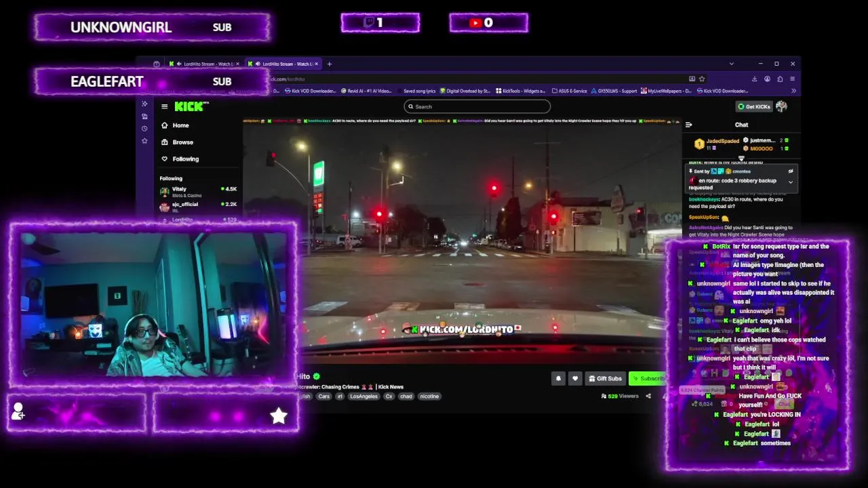Click the add-follower icon overlay panel
The width and height of the screenshot is (868, 488).
(x=77, y=413)
